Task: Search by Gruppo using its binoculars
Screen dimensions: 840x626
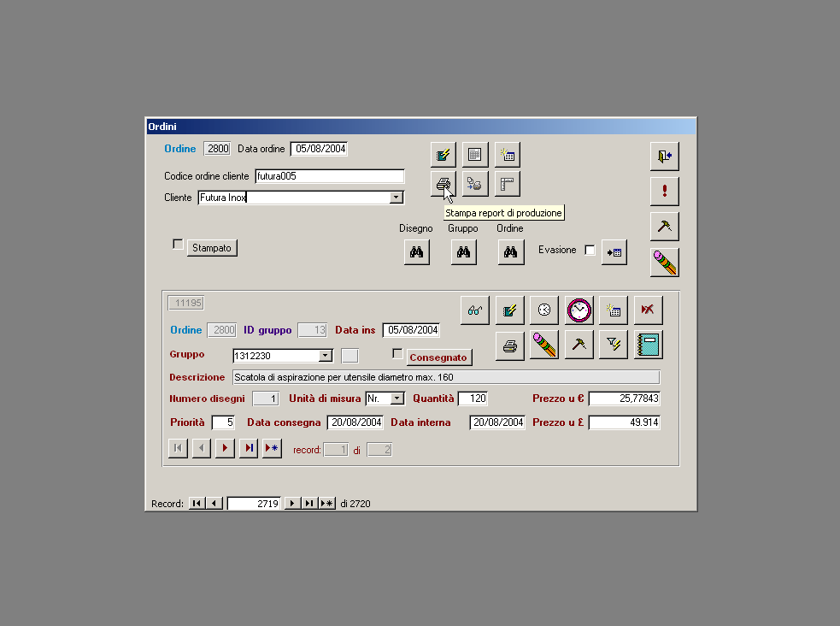Action: tap(464, 252)
